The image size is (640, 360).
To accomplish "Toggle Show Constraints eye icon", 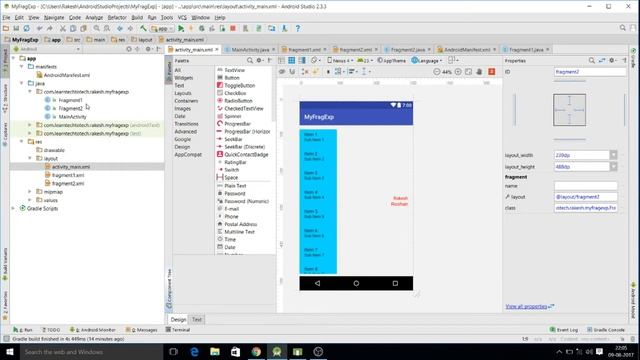I will (282, 71).
